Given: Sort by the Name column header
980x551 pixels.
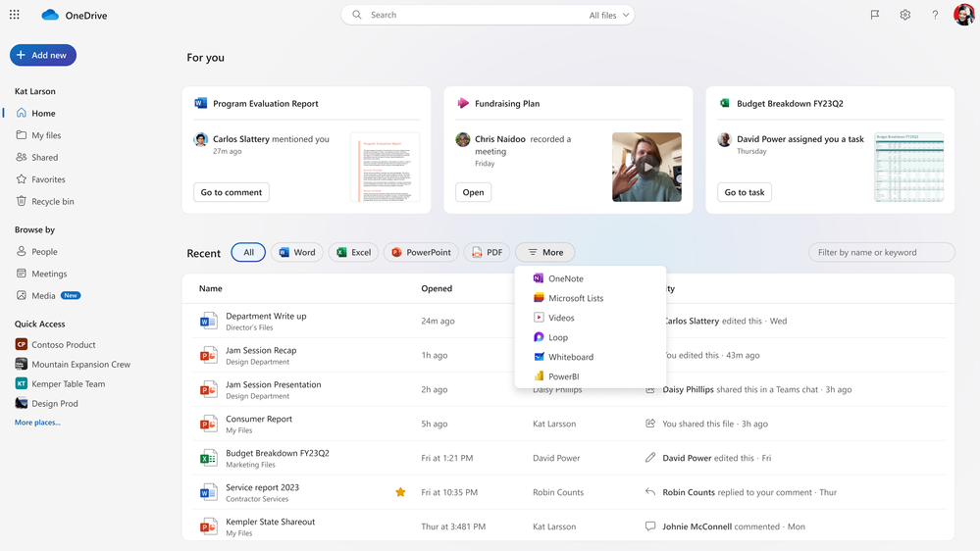Looking at the screenshot, I should tap(211, 288).
